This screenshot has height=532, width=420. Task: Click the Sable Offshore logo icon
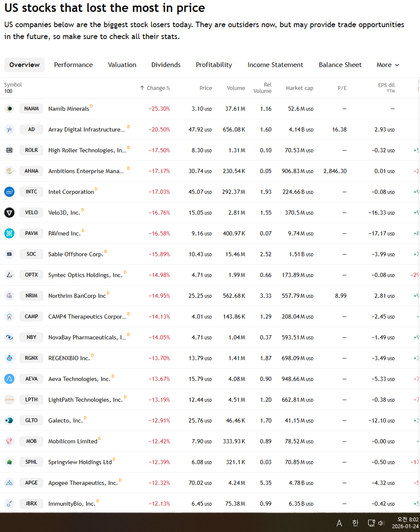(x=9, y=254)
